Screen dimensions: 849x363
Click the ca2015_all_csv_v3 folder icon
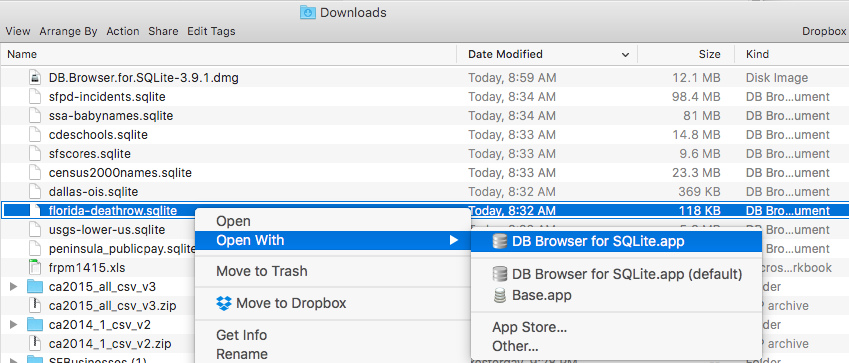coord(35,287)
